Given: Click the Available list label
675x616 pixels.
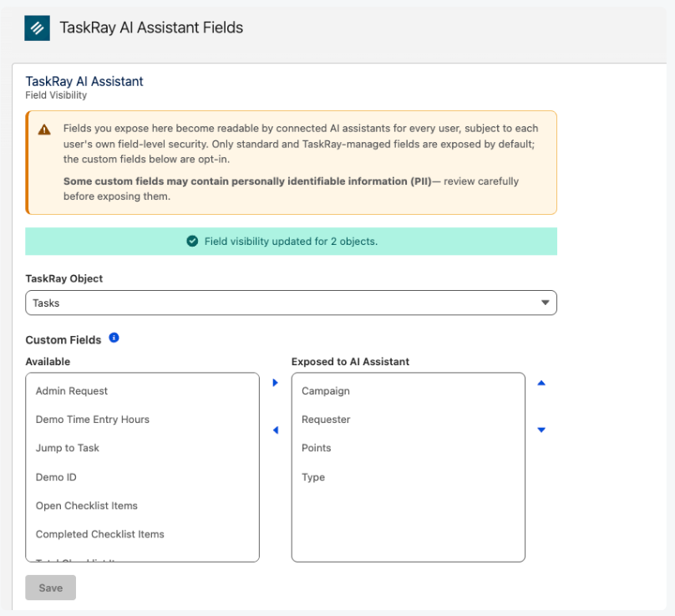Looking at the screenshot, I should pos(48,362).
